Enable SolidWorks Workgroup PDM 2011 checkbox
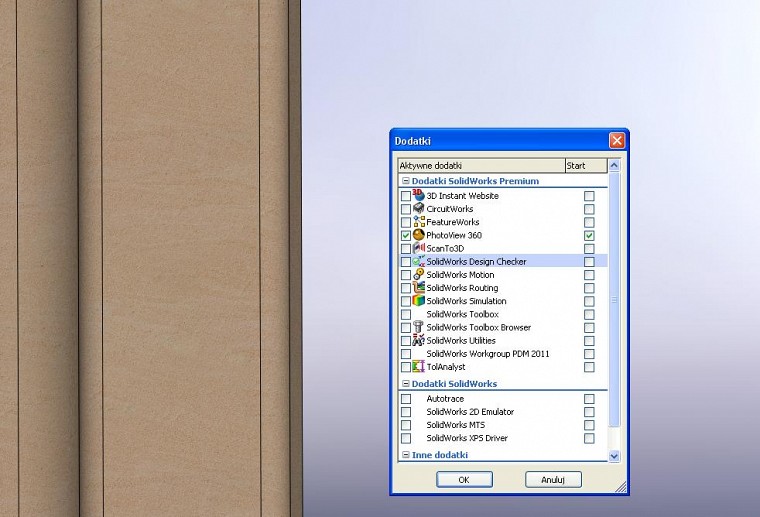Image resolution: width=760 pixels, height=517 pixels. tap(406, 354)
